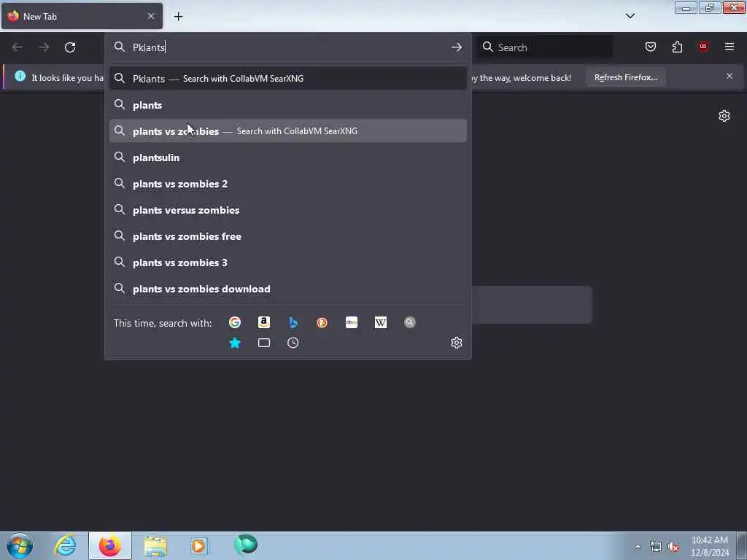Open the network tray icon
Image resolution: width=747 pixels, height=560 pixels.
pyautogui.click(x=656, y=547)
